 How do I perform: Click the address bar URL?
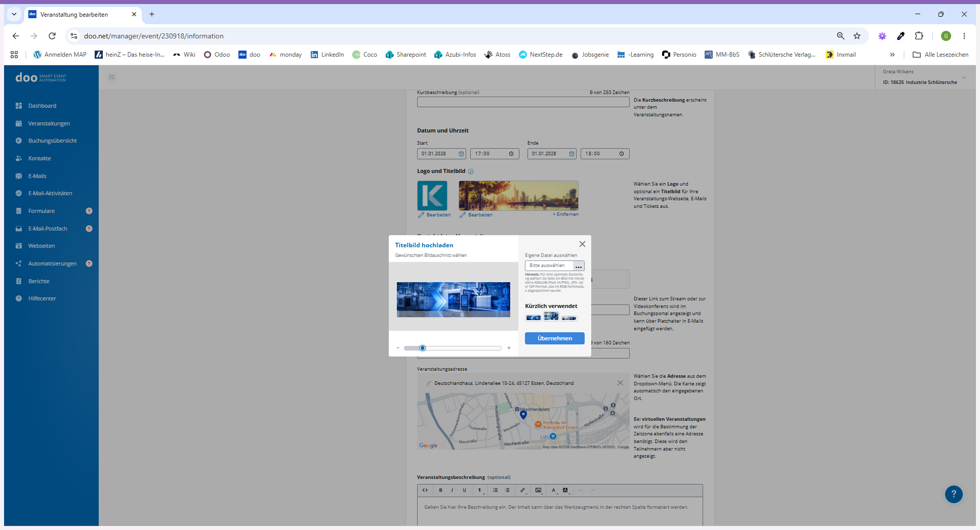154,36
